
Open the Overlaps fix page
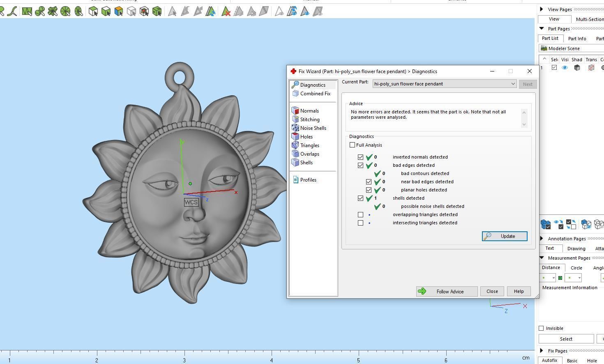(309, 154)
